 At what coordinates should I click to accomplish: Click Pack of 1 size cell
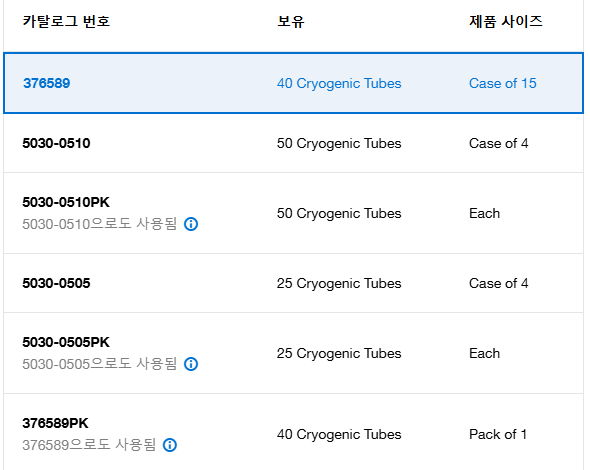point(498,434)
